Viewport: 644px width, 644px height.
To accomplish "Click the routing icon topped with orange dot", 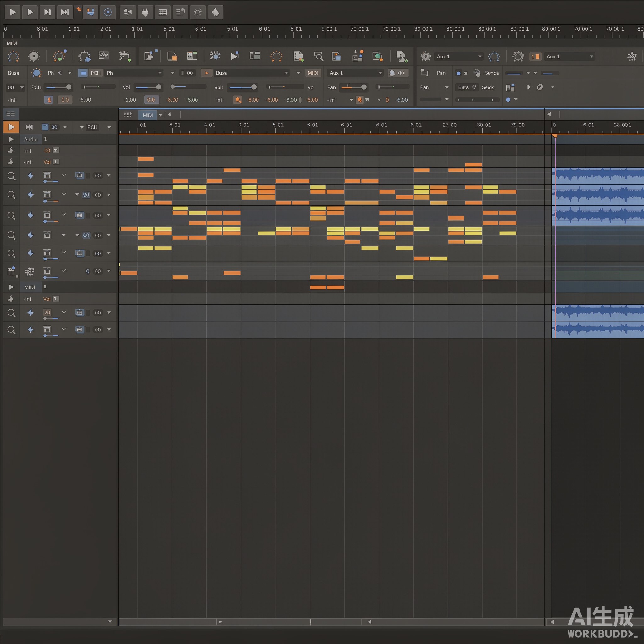I will point(357,56).
